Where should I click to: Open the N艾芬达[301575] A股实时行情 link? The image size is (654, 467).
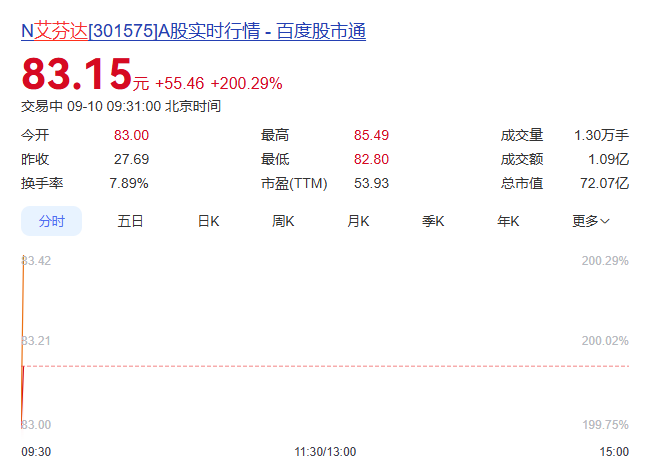[x=194, y=31]
